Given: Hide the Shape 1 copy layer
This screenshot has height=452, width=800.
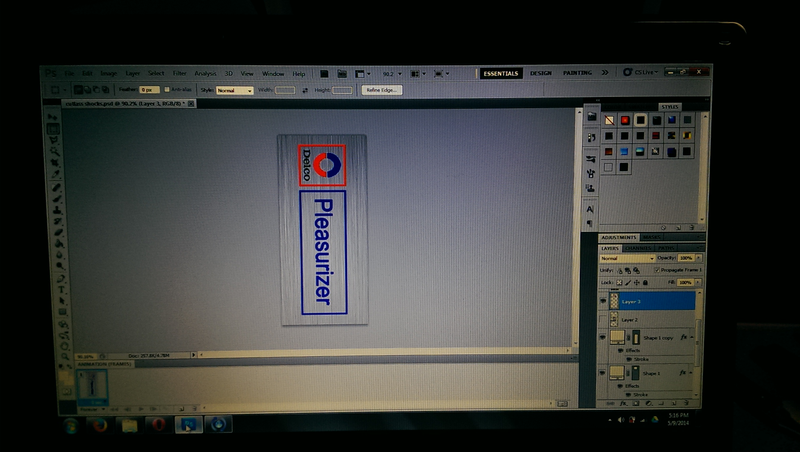Looking at the screenshot, I should pos(603,337).
